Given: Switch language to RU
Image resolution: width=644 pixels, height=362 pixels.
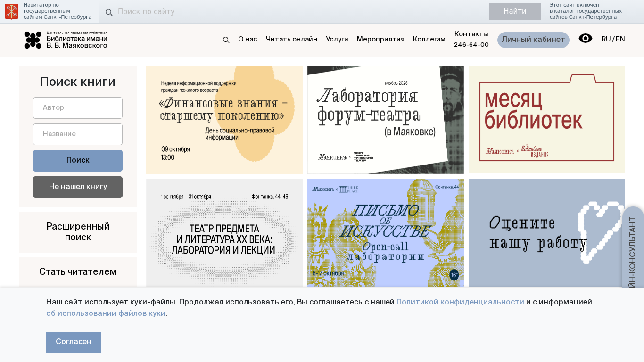Looking at the screenshot, I should pos(606,40).
